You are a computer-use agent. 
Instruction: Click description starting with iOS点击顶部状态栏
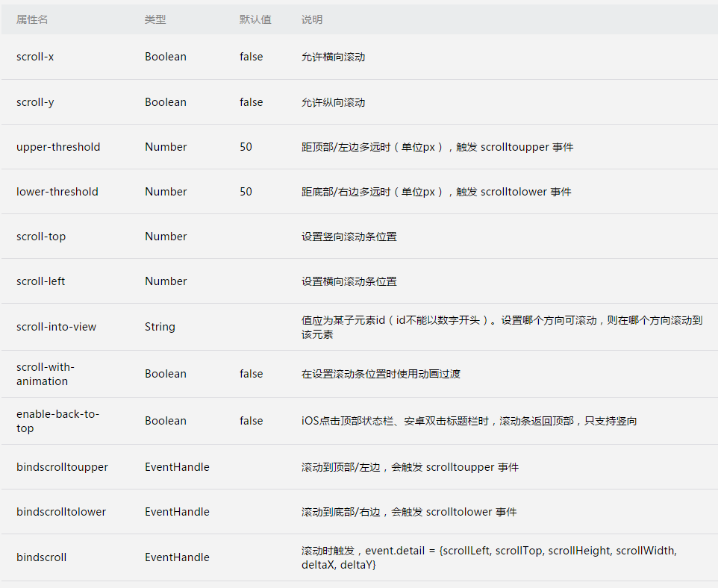pyautogui.click(x=469, y=421)
